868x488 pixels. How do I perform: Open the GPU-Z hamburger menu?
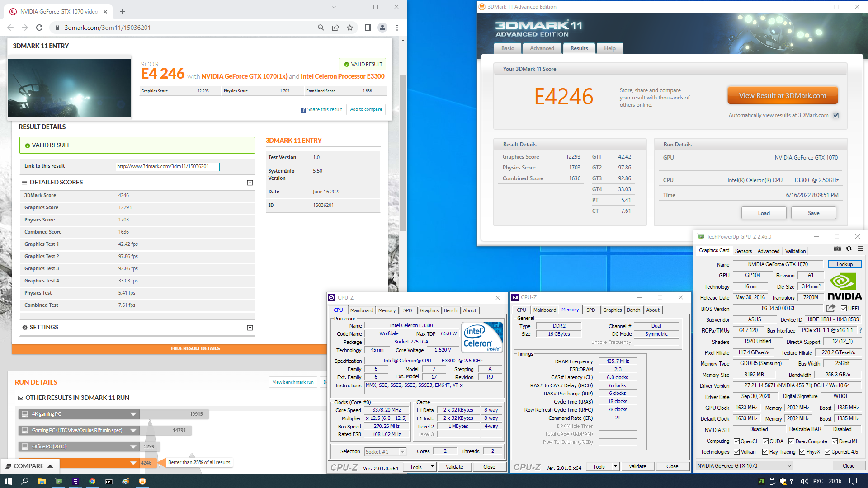point(860,249)
